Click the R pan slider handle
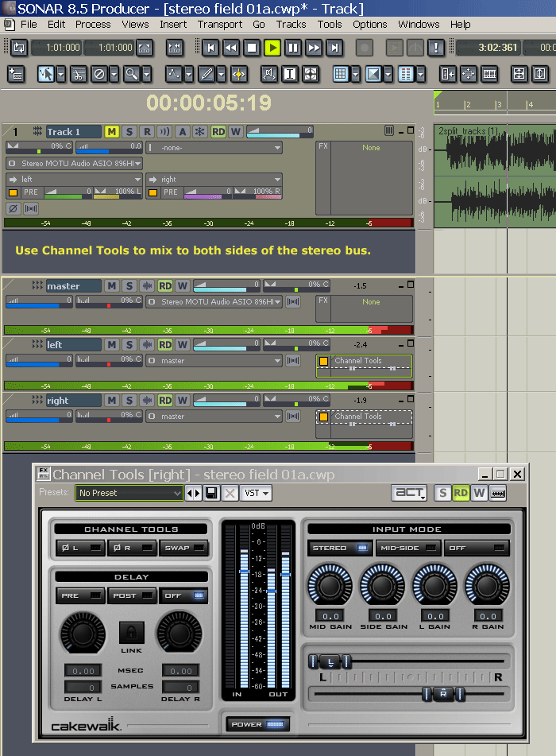The image size is (556, 756). pyautogui.click(x=442, y=694)
